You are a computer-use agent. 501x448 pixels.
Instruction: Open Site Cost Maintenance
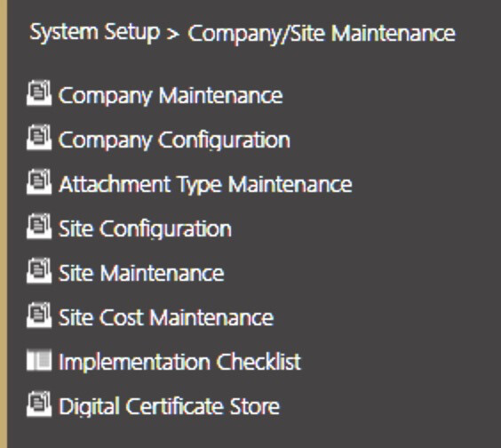click(x=166, y=317)
